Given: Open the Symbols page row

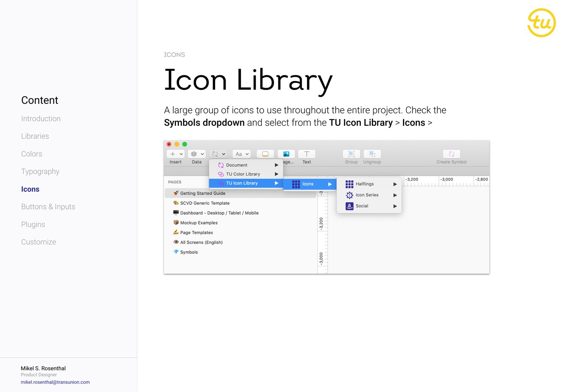Looking at the screenshot, I should click(240, 252).
